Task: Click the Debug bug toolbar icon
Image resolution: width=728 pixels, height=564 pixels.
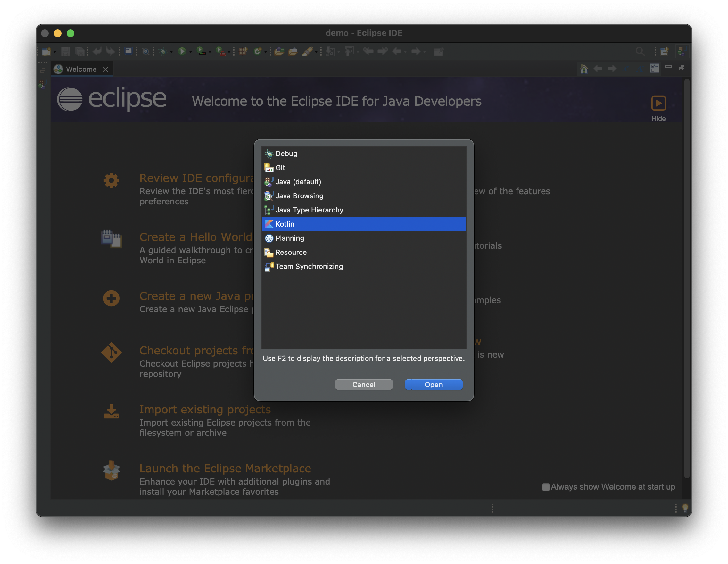Action: click(163, 51)
